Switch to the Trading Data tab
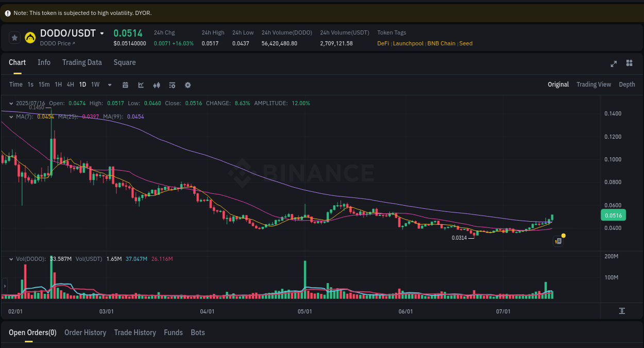The height and width of the screenshot is (348, 644). tap(82, 62)
